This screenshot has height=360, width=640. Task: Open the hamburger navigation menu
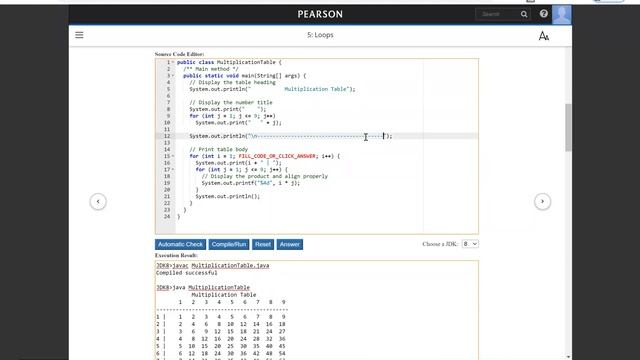[x=79, y=35]
